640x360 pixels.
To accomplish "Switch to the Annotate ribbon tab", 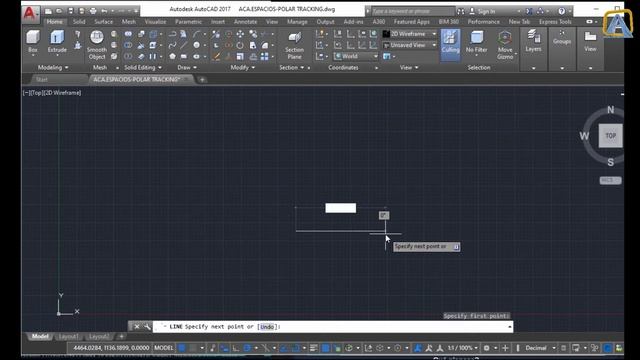I will point(245,22).
